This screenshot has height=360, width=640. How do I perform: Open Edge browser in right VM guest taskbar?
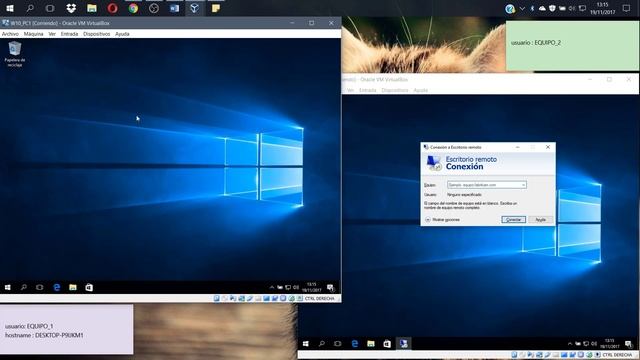tap(355, 344)
